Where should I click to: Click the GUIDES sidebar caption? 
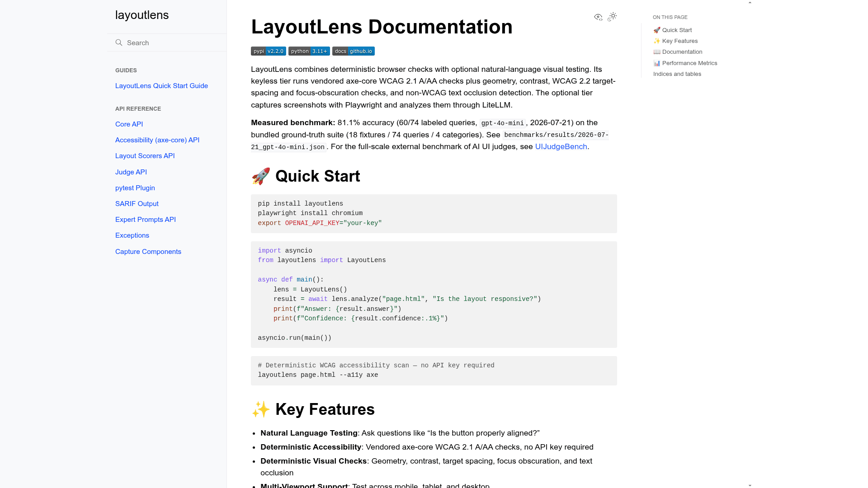click(126, 70)
